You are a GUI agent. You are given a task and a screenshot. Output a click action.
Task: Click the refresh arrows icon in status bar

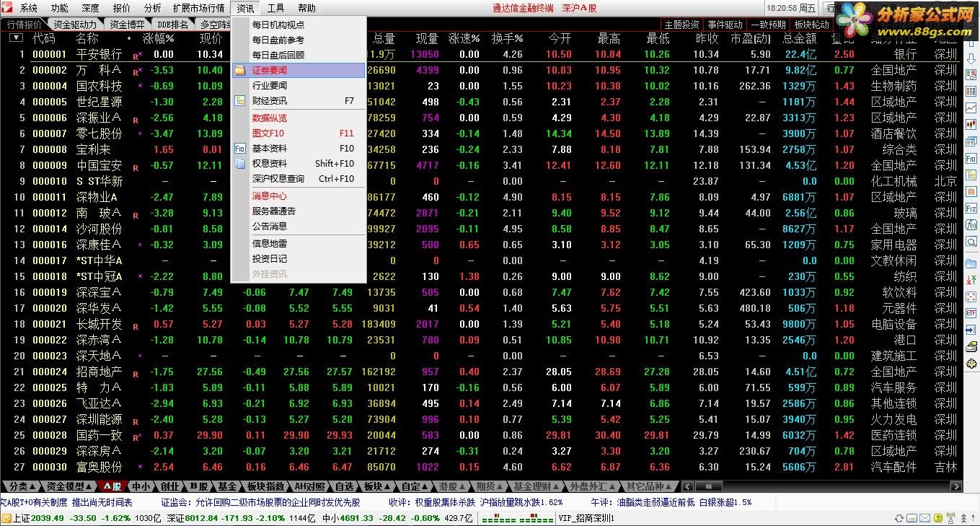899,518
